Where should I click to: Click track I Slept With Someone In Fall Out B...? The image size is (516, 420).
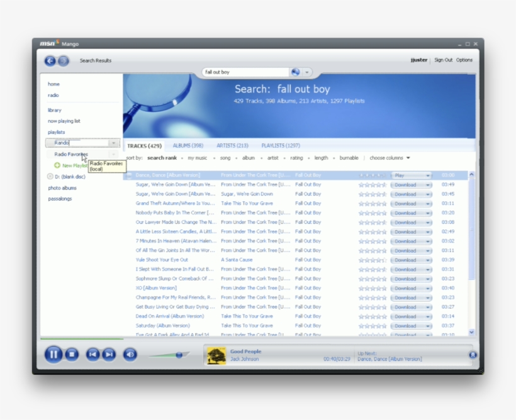pyautogui.click(x=175, y=269)
